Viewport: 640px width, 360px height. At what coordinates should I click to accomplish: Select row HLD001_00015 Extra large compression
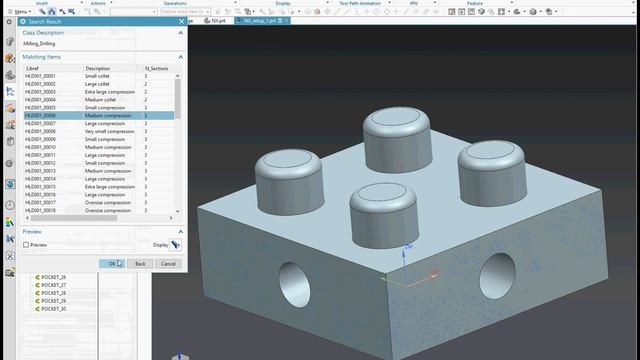click(x=99, y=187)
